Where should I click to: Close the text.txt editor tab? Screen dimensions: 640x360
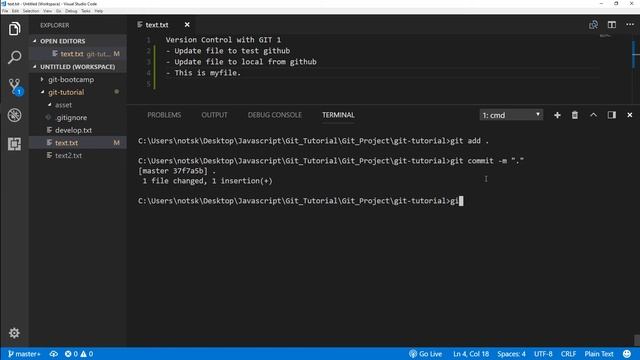click(187, 24)
